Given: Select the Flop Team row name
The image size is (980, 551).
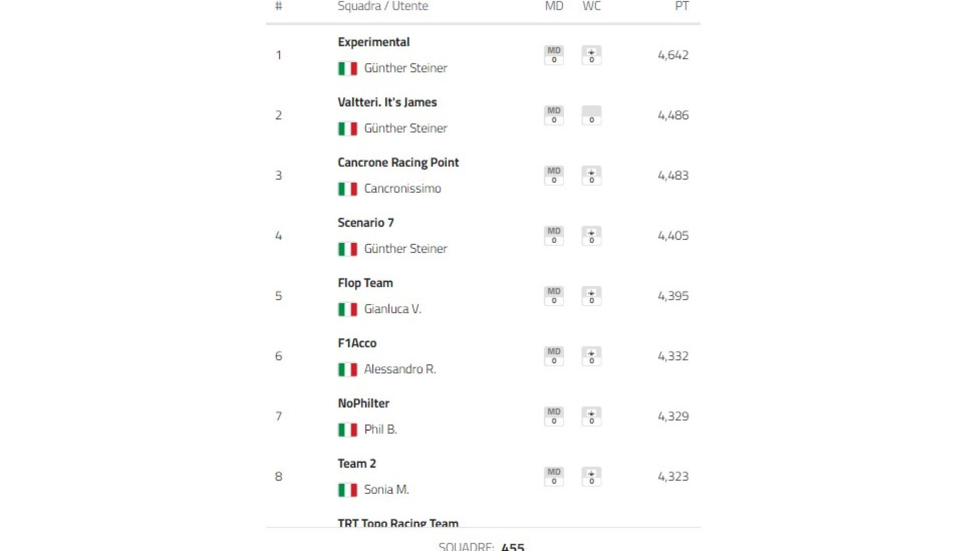Looking at the screenshot, I should 365,283.
